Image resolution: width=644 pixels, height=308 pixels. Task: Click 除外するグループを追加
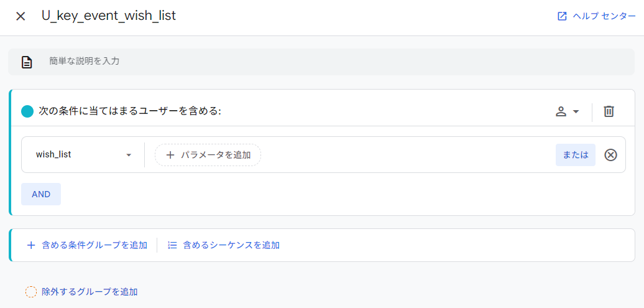click(x=81, y=292)
